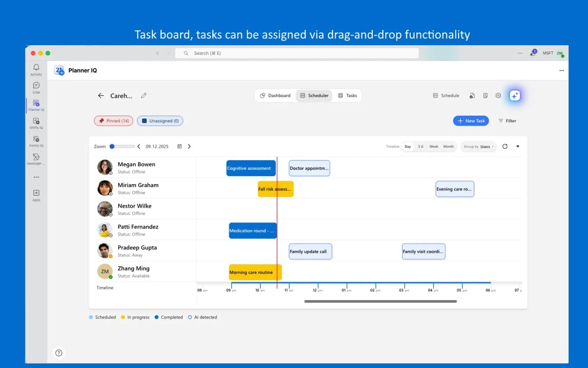
Task: Click the Schedule button
Action: coord(446,95)
